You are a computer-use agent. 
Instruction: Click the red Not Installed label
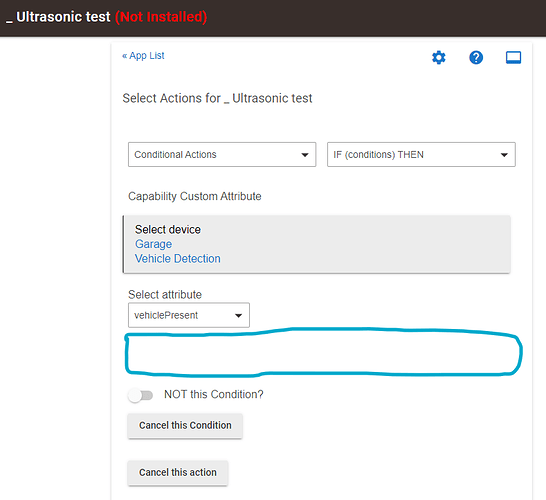tap(161, 17)
